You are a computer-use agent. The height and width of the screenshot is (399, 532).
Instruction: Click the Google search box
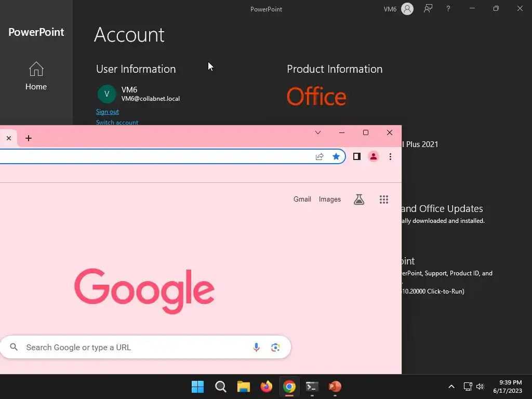point(145,347)
